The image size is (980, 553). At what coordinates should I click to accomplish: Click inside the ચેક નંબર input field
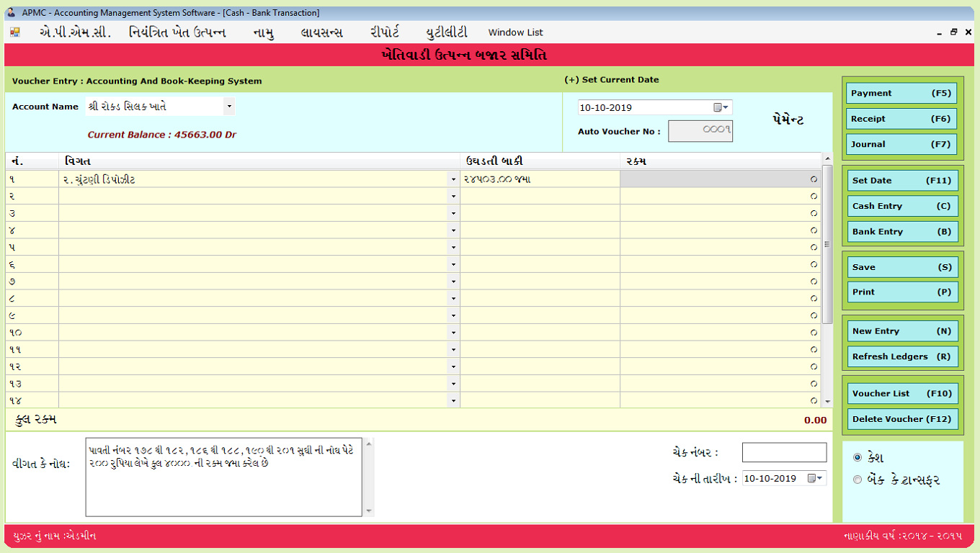click(x=783, y=452)
